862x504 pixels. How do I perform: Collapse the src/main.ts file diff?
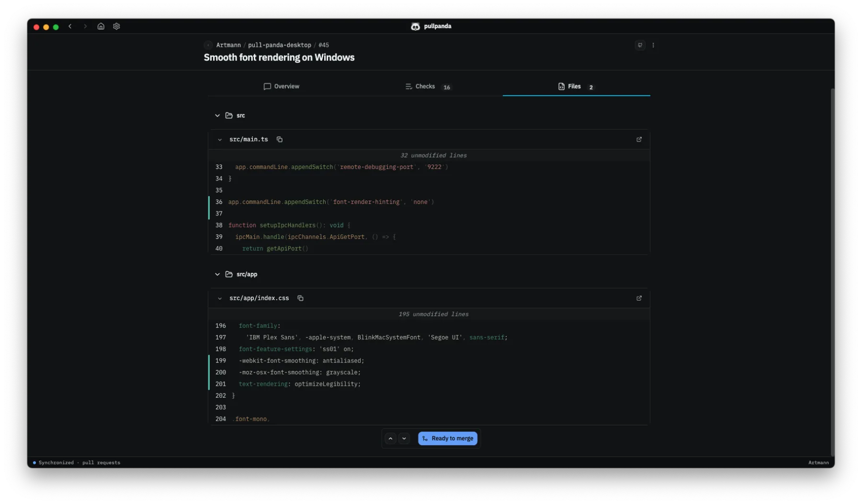click(x=220, y=140)
